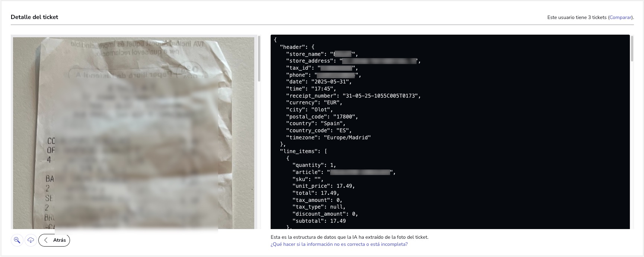The height and width of the screenshot is (257, 644).
Task: Click the blurred receipt photo
Action: [x=134, y=133]
